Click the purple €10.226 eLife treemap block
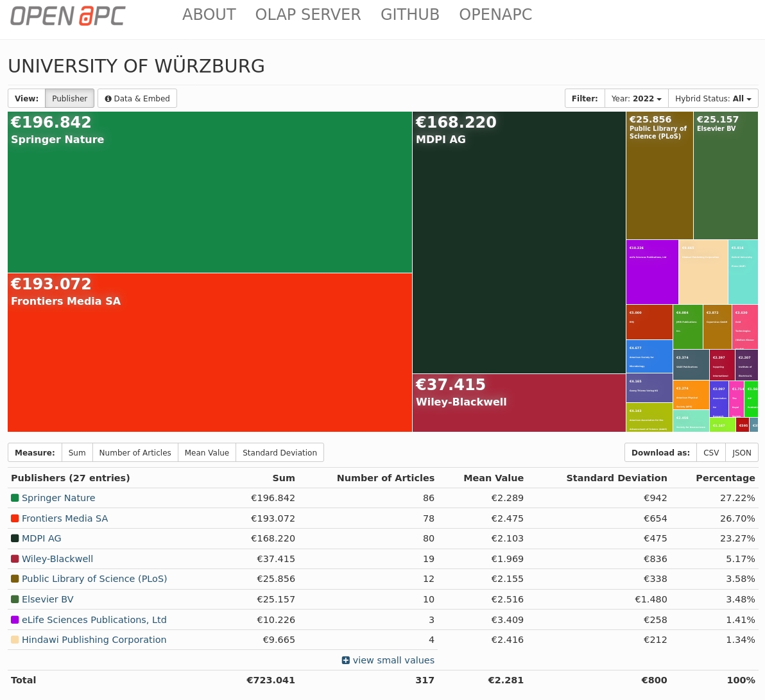The height and width of the screenshot is (700, 765). click(x=652, y=272)
